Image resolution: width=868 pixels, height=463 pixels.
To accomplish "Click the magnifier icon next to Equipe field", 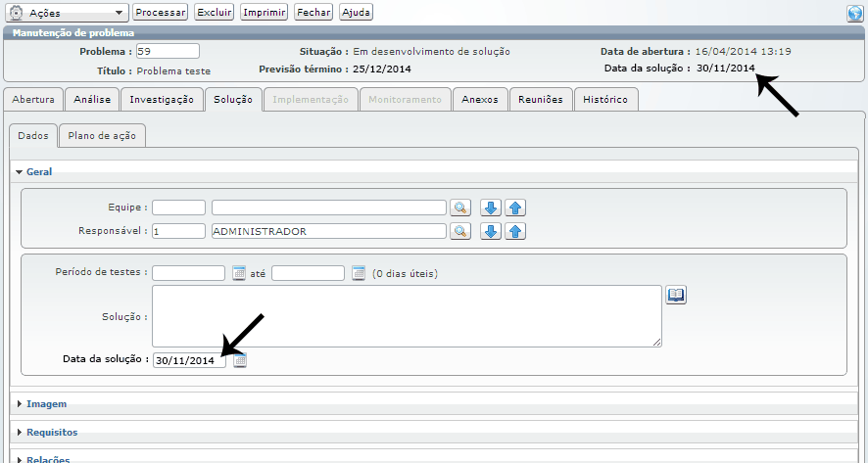I will coord(460,208).
